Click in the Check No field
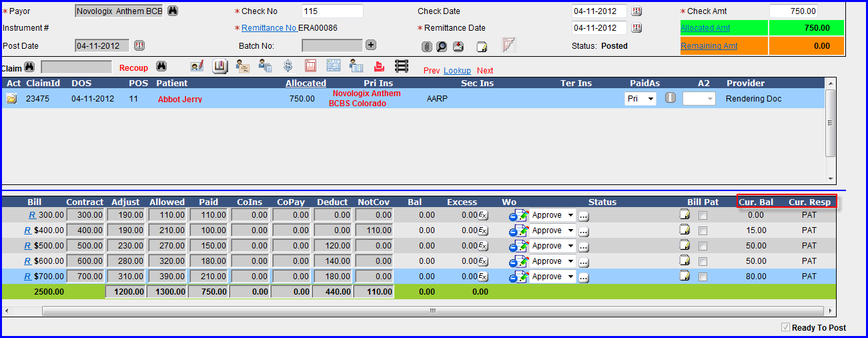 point(332,11)
